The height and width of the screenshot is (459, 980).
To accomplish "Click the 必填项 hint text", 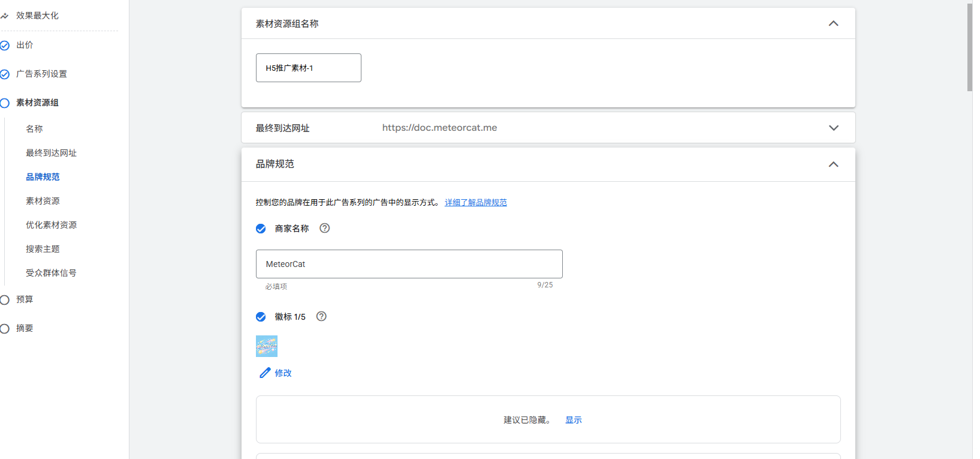I will coord(276,287).
